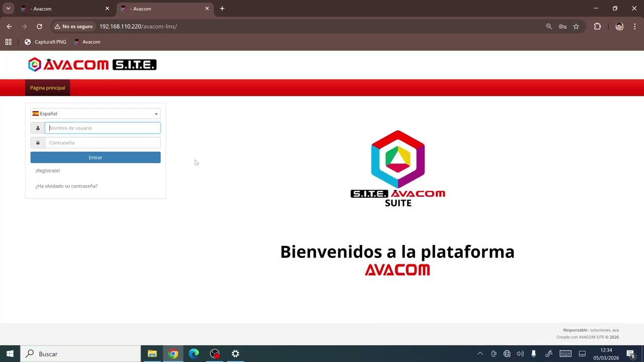
Task: Open the saved passwords key icon
Action: point(562,27)
